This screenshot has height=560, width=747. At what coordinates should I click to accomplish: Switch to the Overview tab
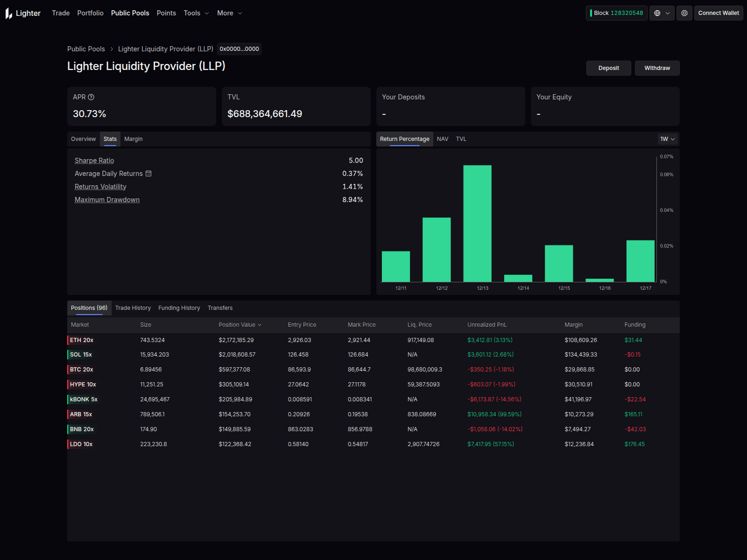pos(83,139)
